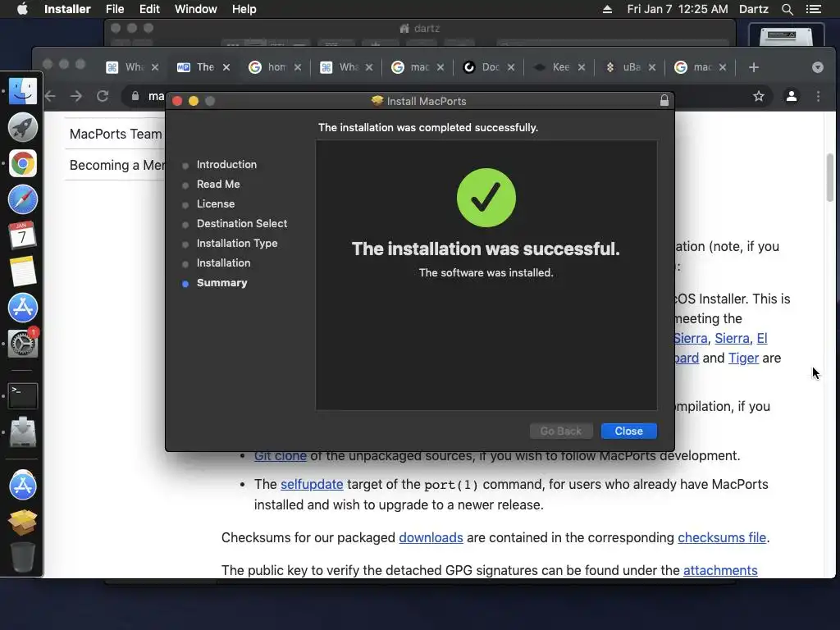The width and height of the screenshot is (840, 630).
Task: Bookmark this page with the star icon
Action: 759,96
